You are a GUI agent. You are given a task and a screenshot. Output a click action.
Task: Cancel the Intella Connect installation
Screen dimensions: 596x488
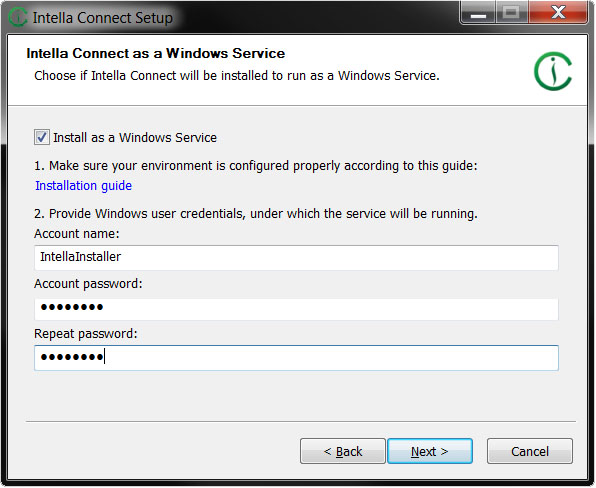530,451
